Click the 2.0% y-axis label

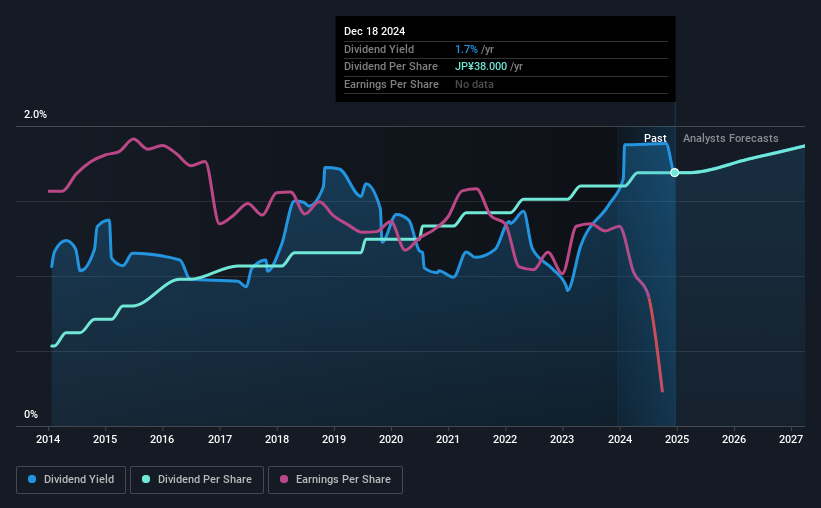coord(35,114)
